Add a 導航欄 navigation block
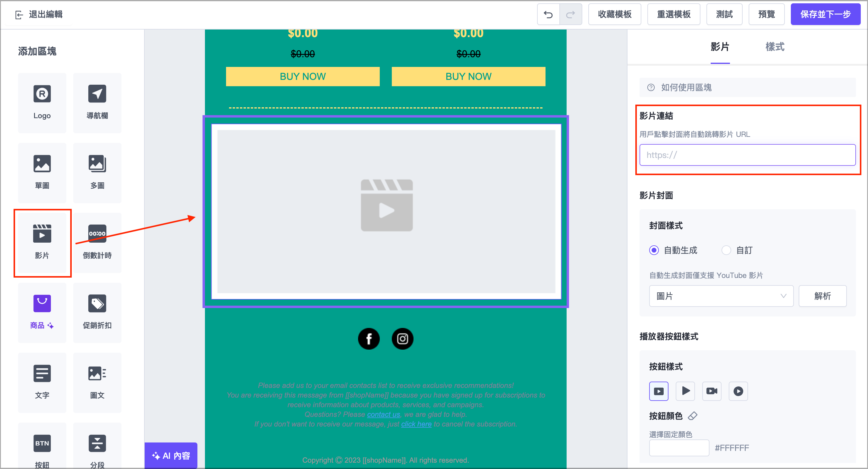 pyautogui.click(x=97, y=103)
